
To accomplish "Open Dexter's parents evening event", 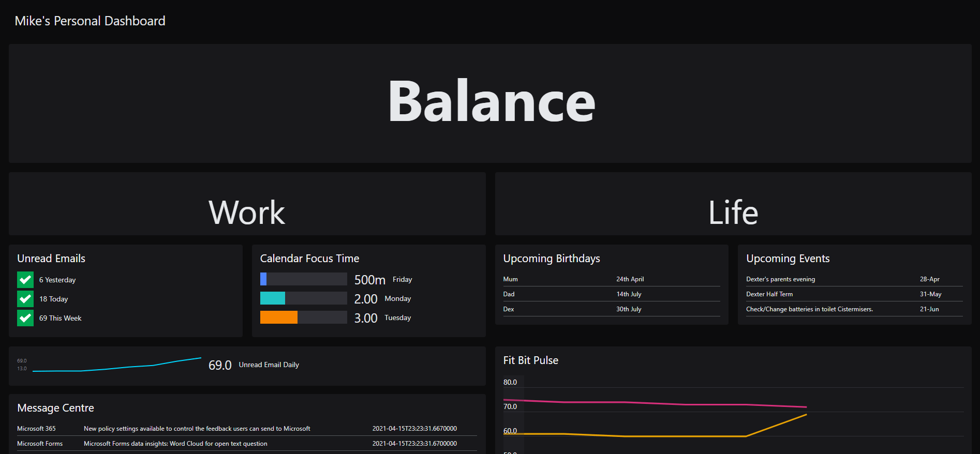I will click(x=854, y=279).
